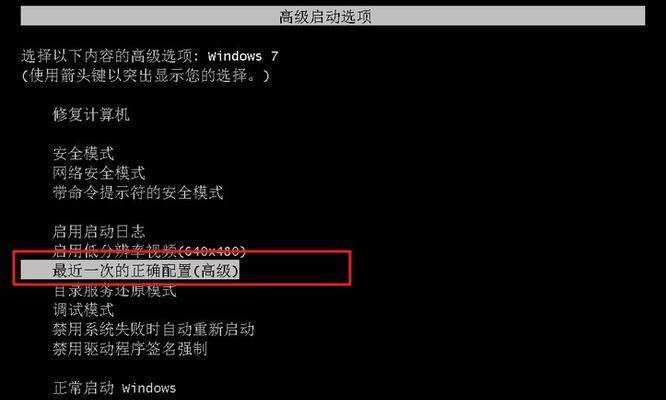The image size is (666, 400).
Task: Select 禁用驱动程序签名强制 entry
Action: click(130, 349)
